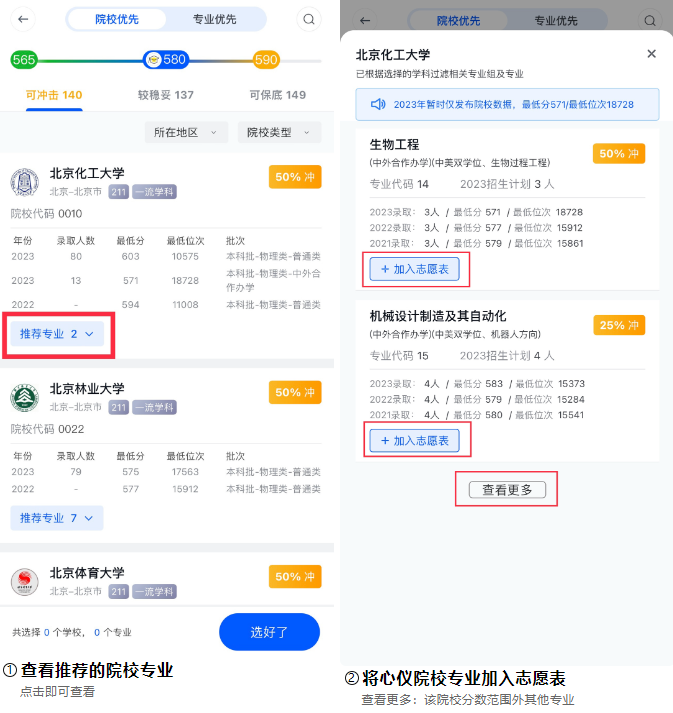The width and height of the screenshot is (673, 713).
Task: Add 生物工程 to the 志愿表
Action: coord(414,269)
